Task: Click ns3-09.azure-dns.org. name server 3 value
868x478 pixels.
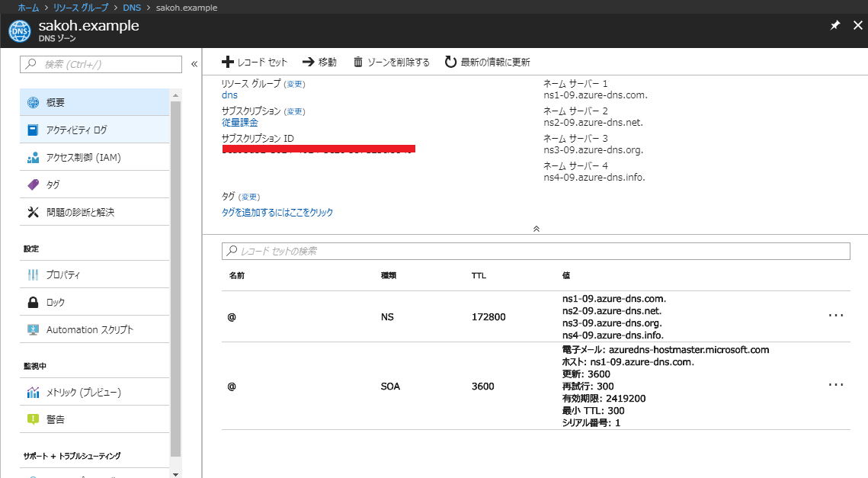Action: click(593, 150)
